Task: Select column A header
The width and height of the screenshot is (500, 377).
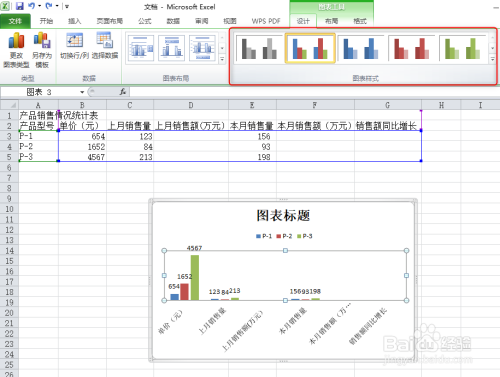Action: (38, 105)
